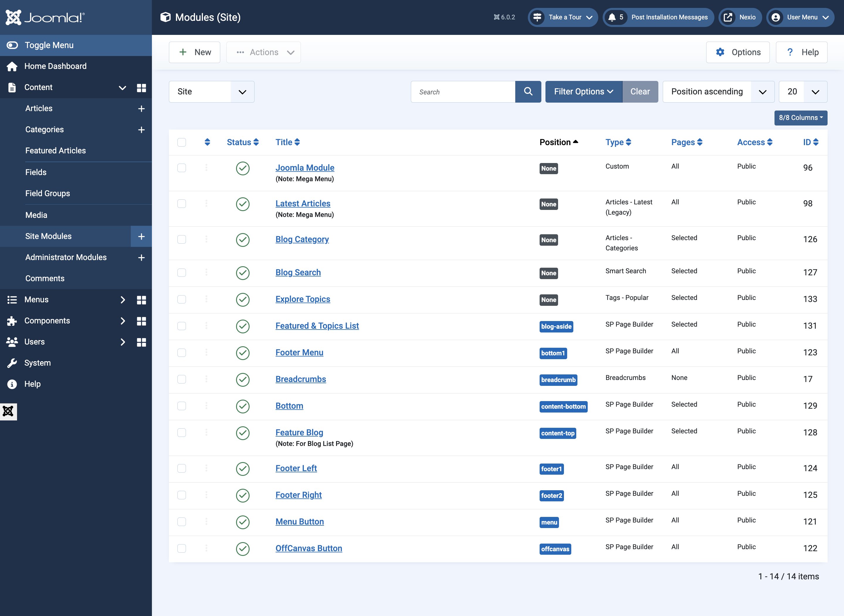Click the Content dashboard grid icon

tap(141, 88)
